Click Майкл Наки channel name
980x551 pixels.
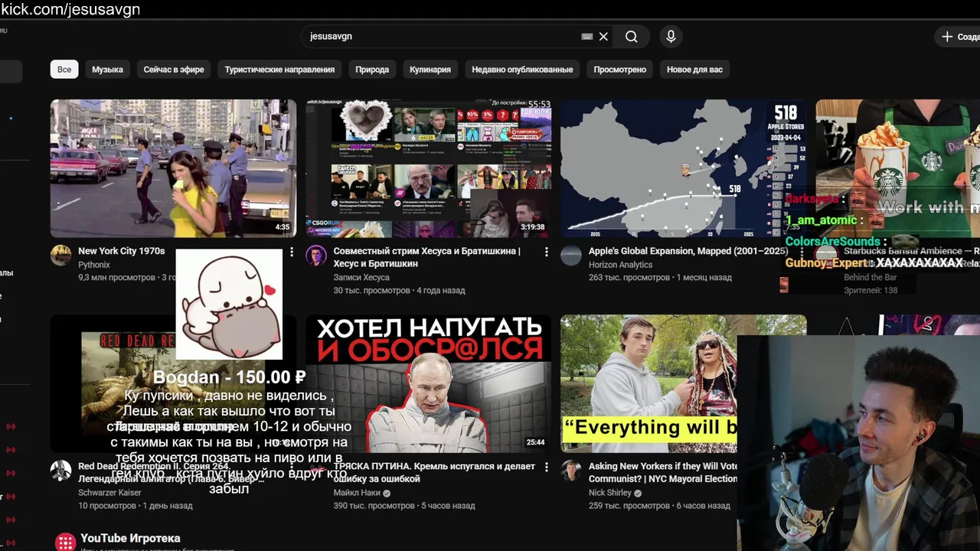356,493
